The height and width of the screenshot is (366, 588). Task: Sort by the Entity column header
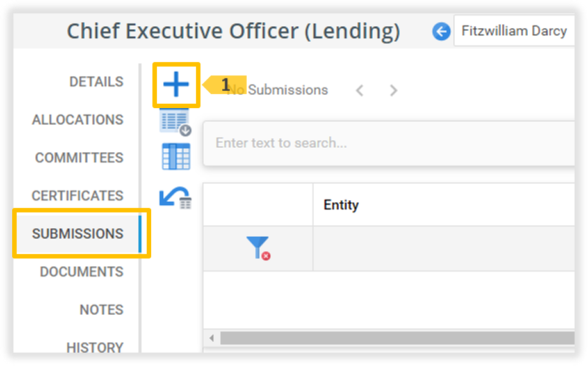pos(341,205)
